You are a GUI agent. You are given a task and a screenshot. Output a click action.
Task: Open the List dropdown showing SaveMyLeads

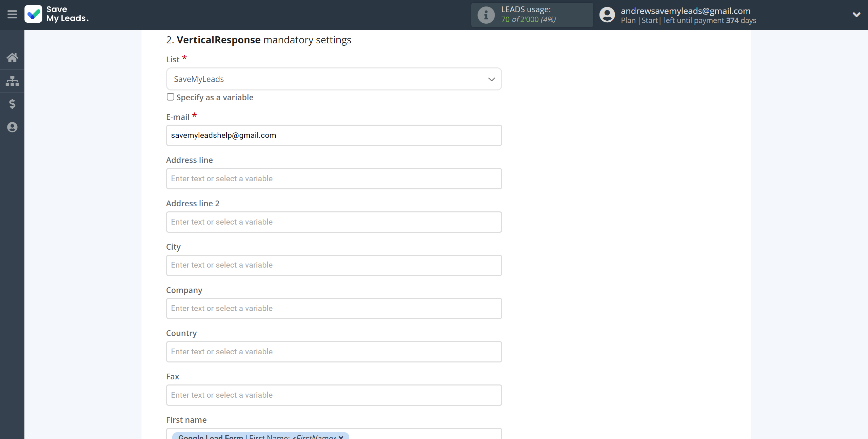click(334, 79)
